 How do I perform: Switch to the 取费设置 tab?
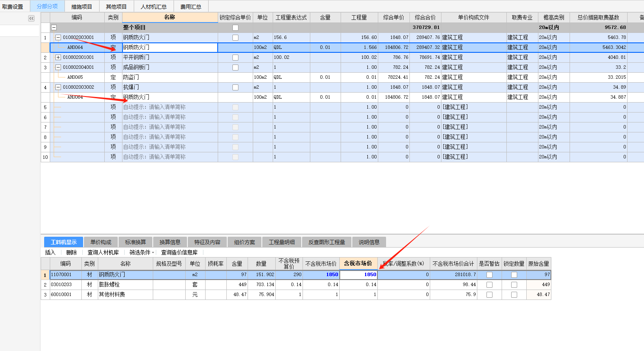pyautogui.click(x=13, y=6)
